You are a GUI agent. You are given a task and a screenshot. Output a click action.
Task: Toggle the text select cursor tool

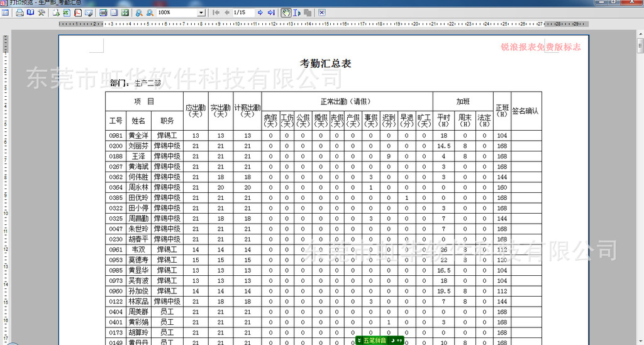(297, 13)
